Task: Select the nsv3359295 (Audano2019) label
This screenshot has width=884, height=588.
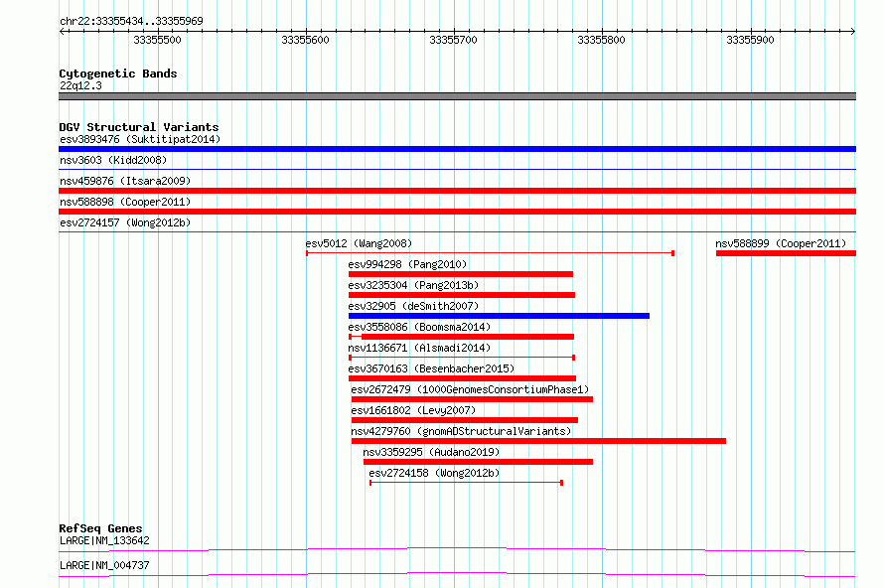Action: click(431, 452)
